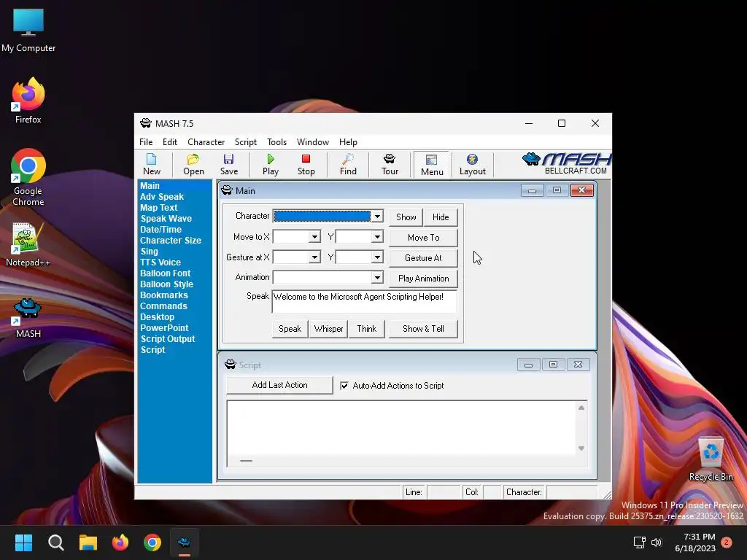Click the Layout toolbar icon

pos(472,164)
